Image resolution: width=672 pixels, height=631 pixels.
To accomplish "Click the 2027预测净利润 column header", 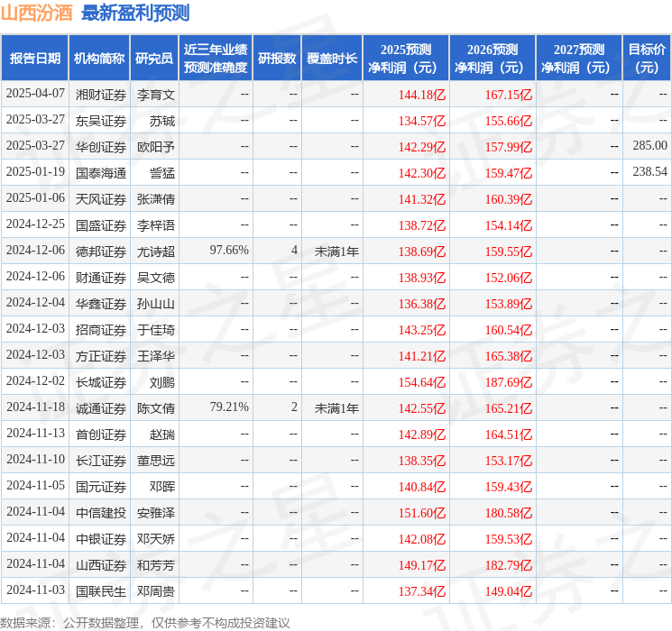I will [x=578, y=58].
